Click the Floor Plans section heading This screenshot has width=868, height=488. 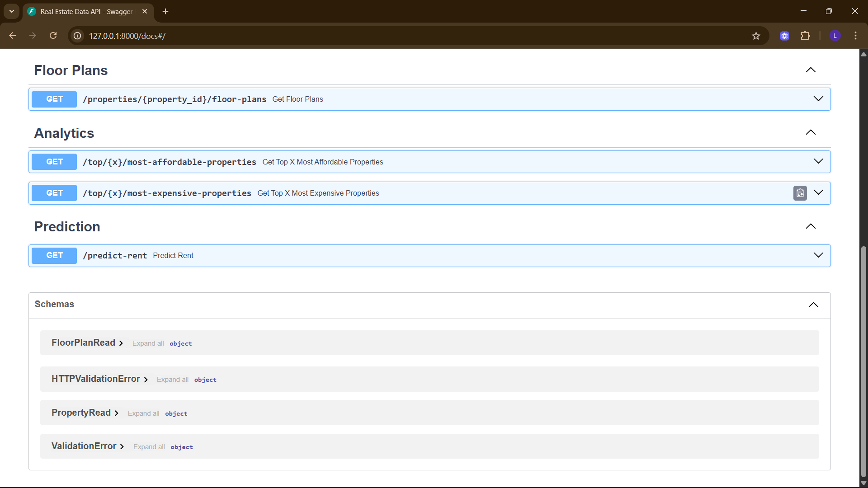(71, 70)
